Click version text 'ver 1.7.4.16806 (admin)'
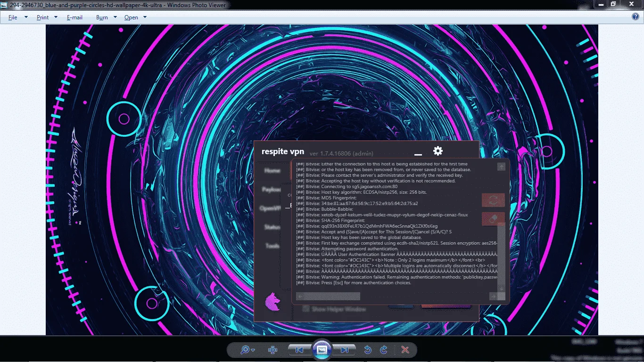 click(341, 153)
